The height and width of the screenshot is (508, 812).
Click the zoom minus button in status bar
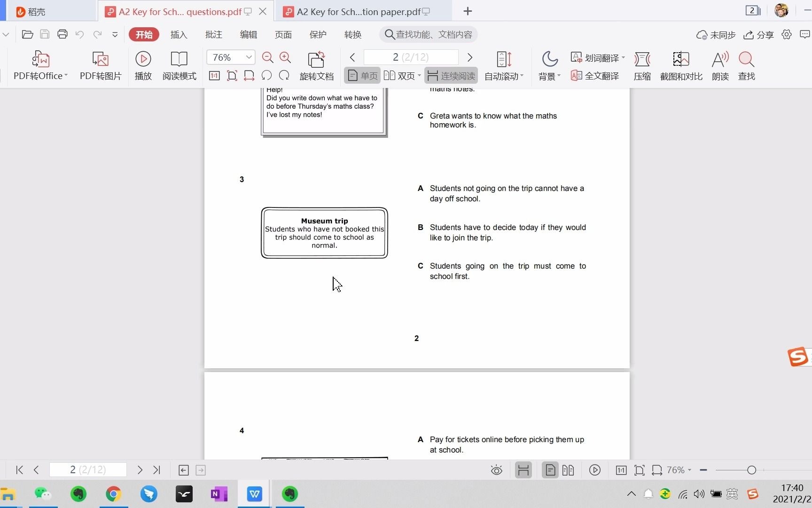703,470
